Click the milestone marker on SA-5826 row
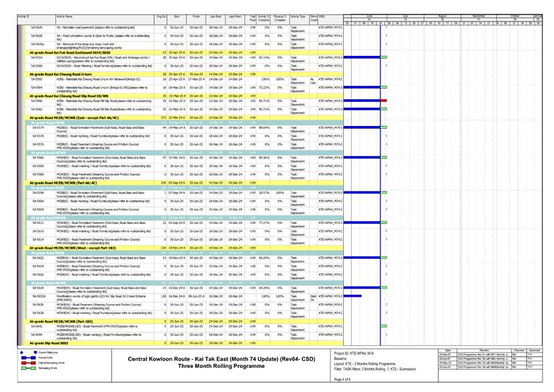The height and width of the screenshot is (392, 554). pyautogui.click(x=386, y=27)
